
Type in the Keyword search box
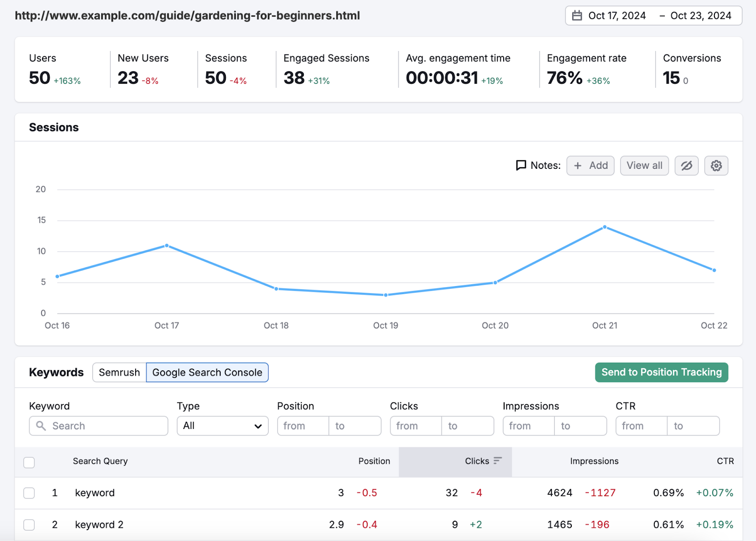click(99, 426)
